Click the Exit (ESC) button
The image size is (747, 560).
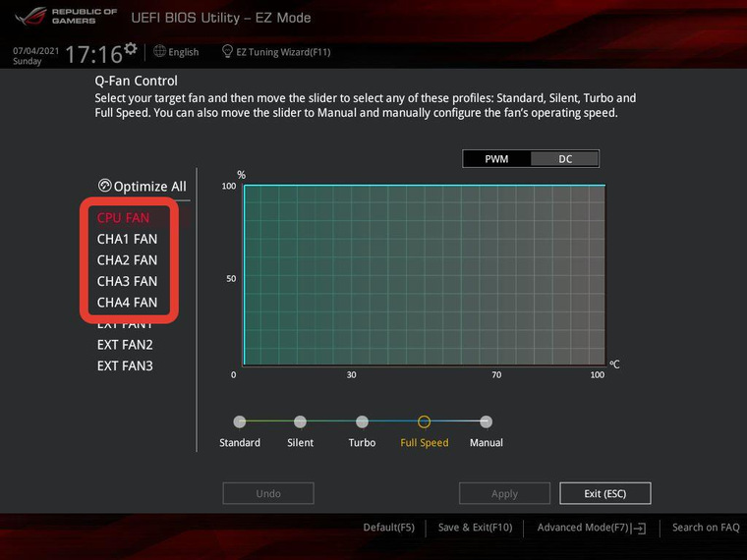(605, 493)
